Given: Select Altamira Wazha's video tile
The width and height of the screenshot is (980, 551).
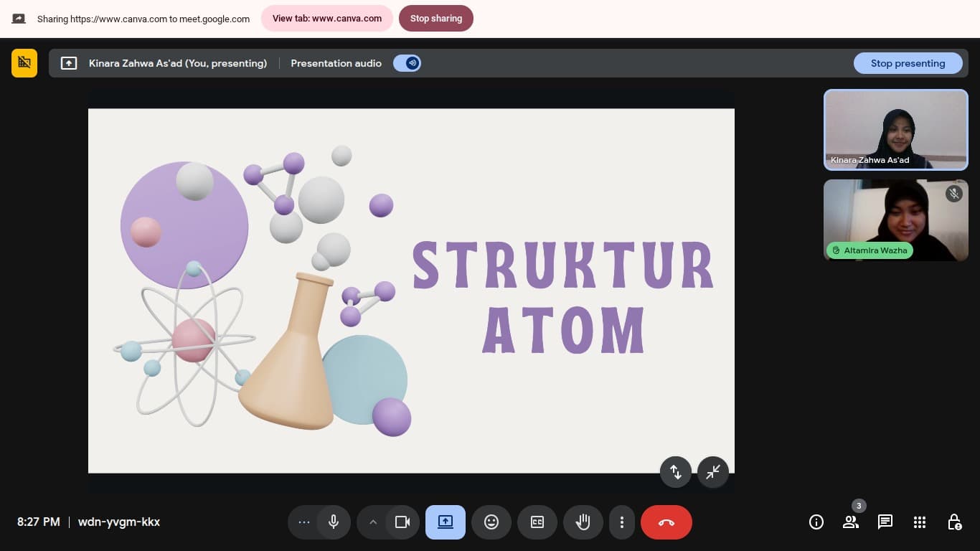Looking at the screenshot, I should click(x=895, y=220).
